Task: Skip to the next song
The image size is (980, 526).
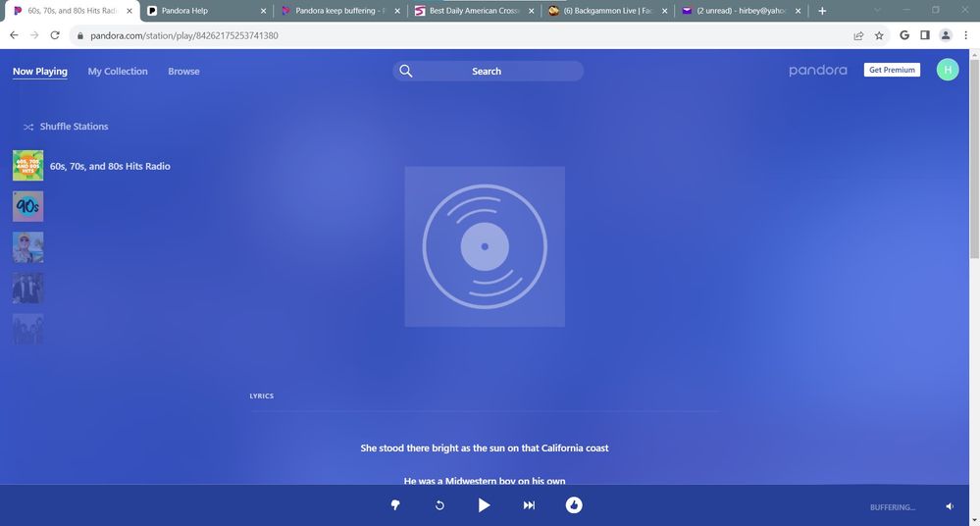Action: click(x=529, y=505)
